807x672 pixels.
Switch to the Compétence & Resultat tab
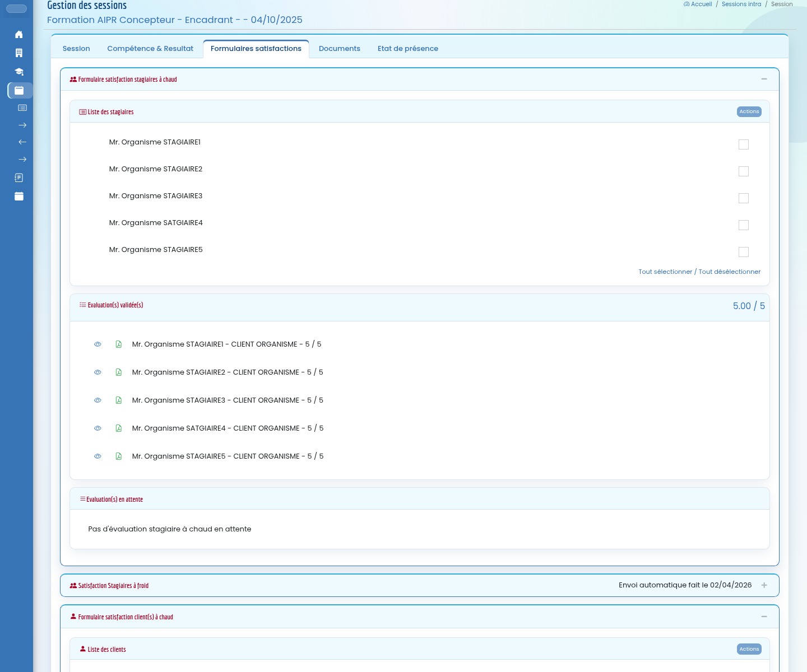click(150, 49)
